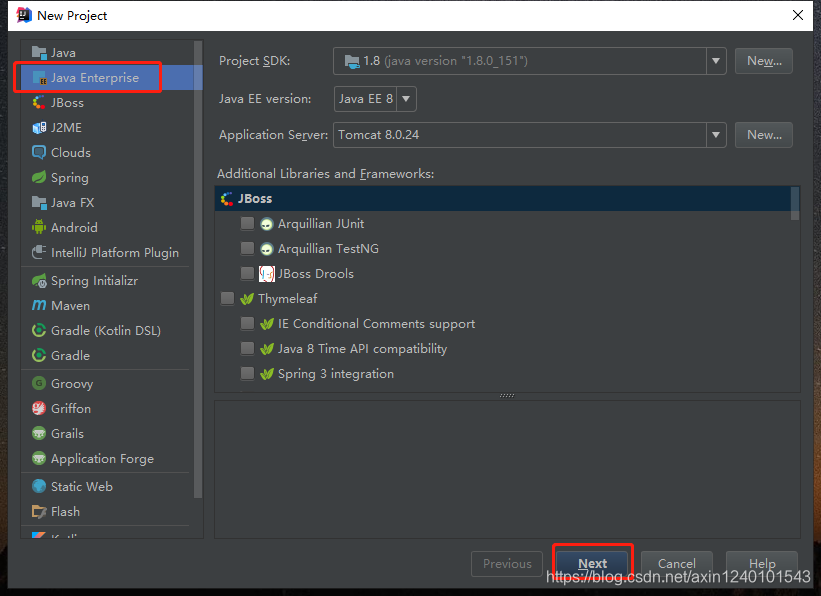Click the project type list scrollbar
The image size is (821, 596).
(198, 269)
